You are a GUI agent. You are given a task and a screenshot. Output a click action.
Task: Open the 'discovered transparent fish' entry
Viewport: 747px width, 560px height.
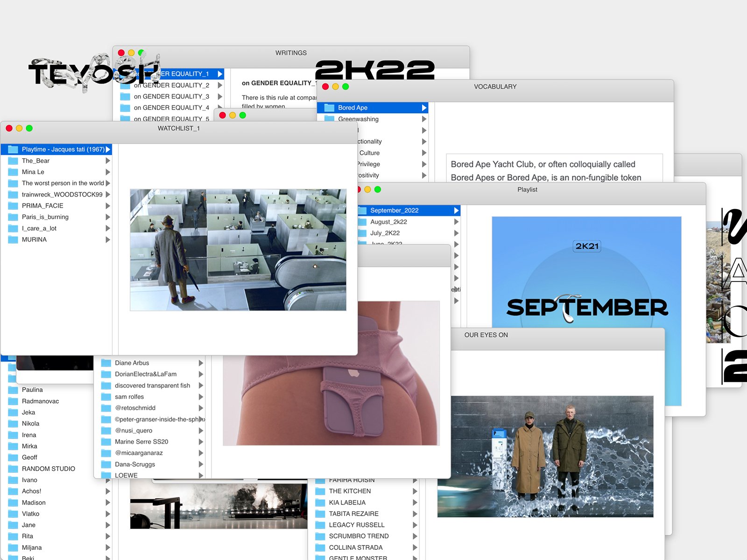point(153,385)
